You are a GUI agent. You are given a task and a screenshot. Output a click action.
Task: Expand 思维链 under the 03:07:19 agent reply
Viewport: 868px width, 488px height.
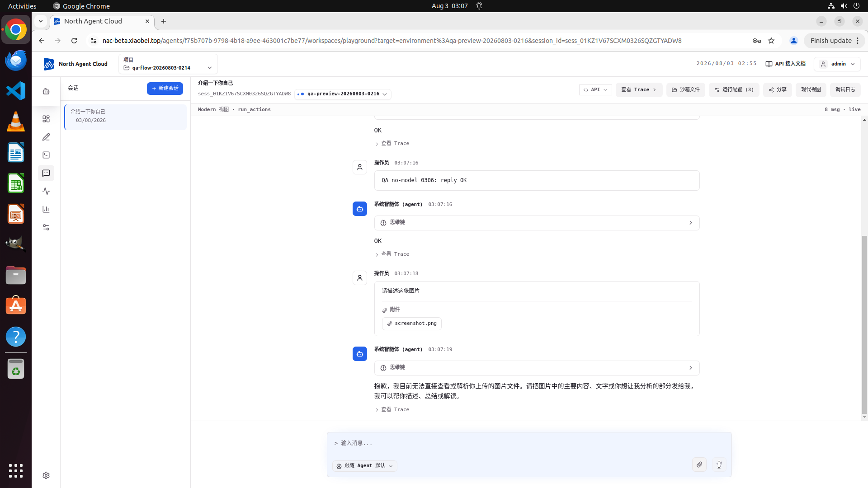click(537, 368)
